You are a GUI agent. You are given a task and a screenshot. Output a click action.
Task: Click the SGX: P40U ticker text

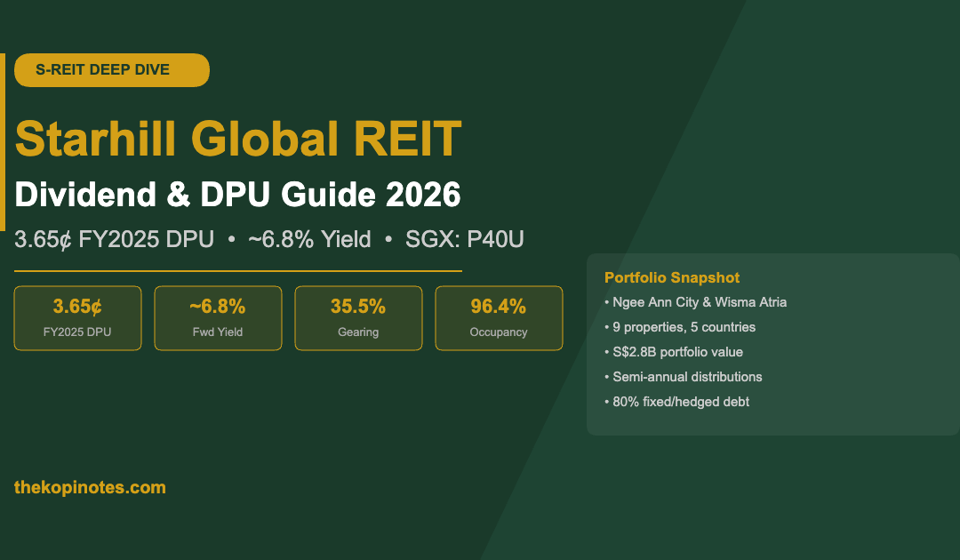[465, 239]
